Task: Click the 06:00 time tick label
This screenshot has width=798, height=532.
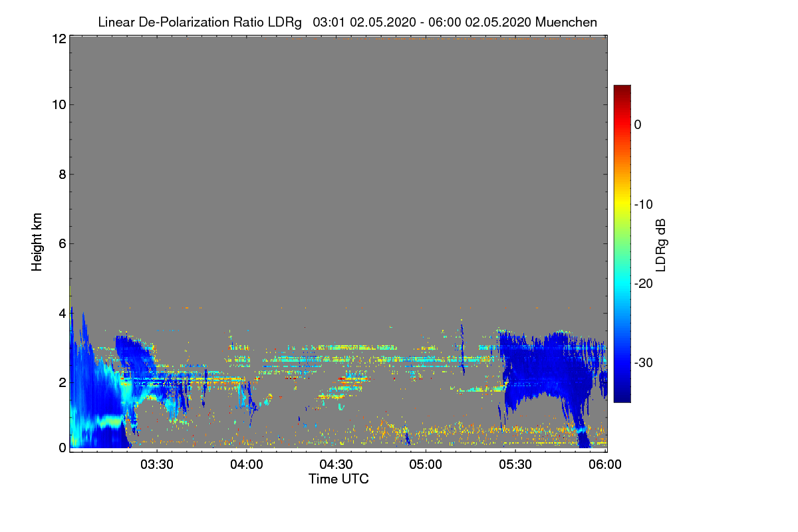Action: 604,464
